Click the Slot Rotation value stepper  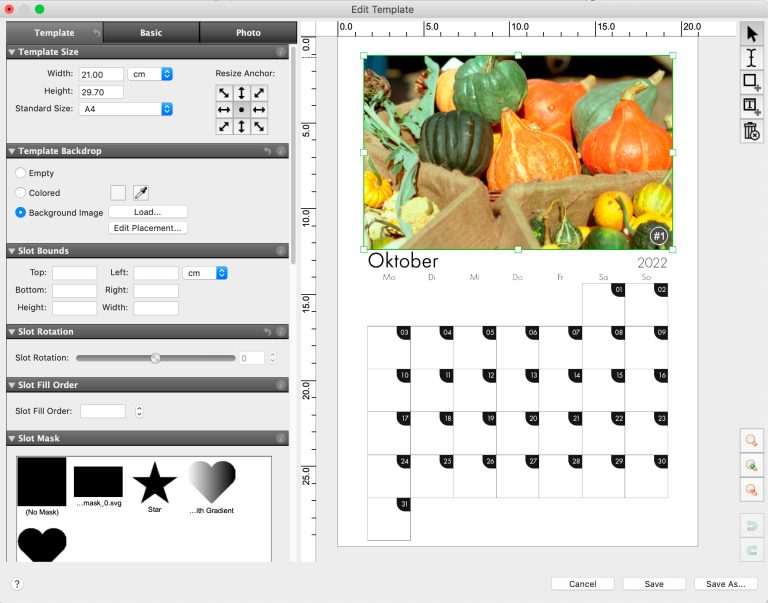tap(273, 358)
